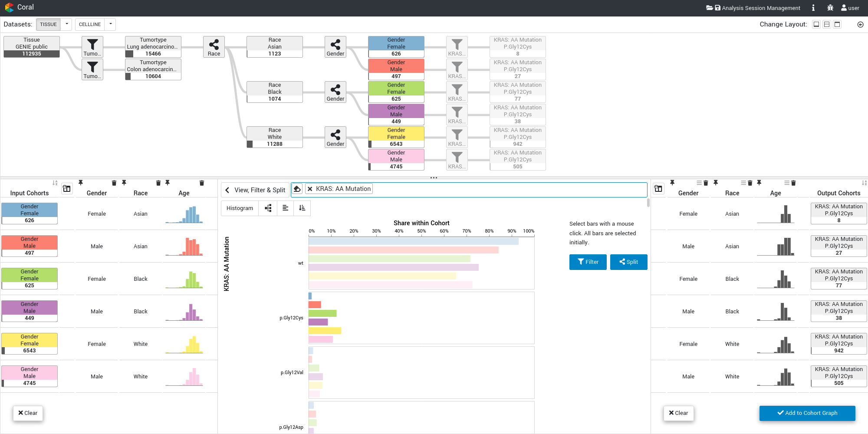Select yellow Gender Female 6543 graph cohort

pyautogui.click(x=396, y=137)
